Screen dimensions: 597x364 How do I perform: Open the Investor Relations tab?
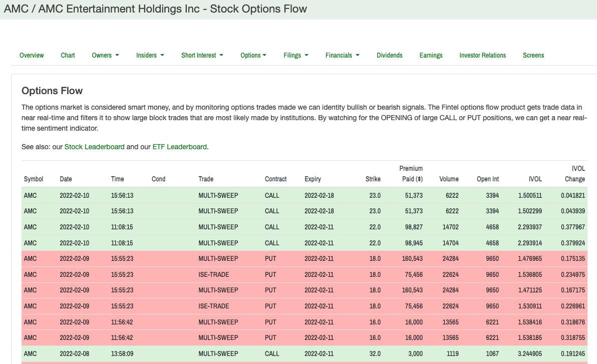click(x=482, y=55)
